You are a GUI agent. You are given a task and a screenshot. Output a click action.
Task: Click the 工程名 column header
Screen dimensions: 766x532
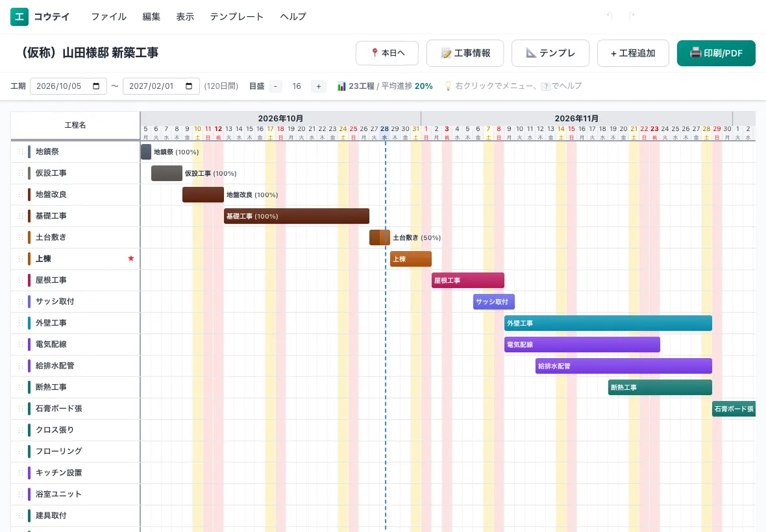(x=75, y=125)
